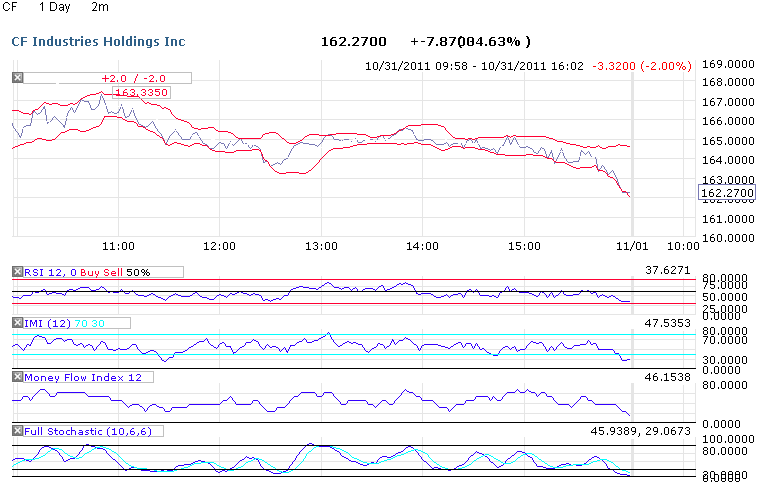Click the date range 10/31/2011 09:58 text

point(416,66)
